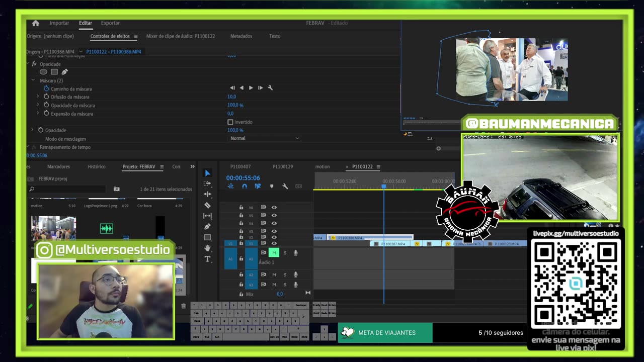This screenshot has width=644, height=362.
Task: Select the rectangle mask tool under Opacidade
Action: pos(54,72)
